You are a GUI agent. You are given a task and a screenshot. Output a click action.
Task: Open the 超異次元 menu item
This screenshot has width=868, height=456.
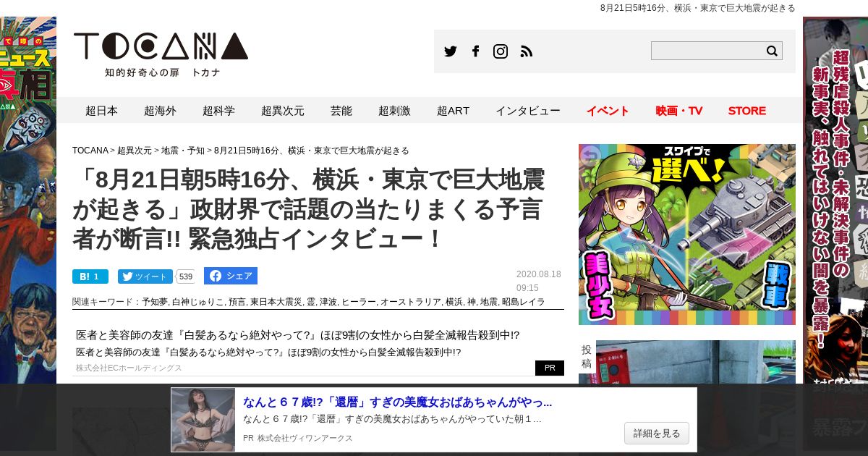283,111
